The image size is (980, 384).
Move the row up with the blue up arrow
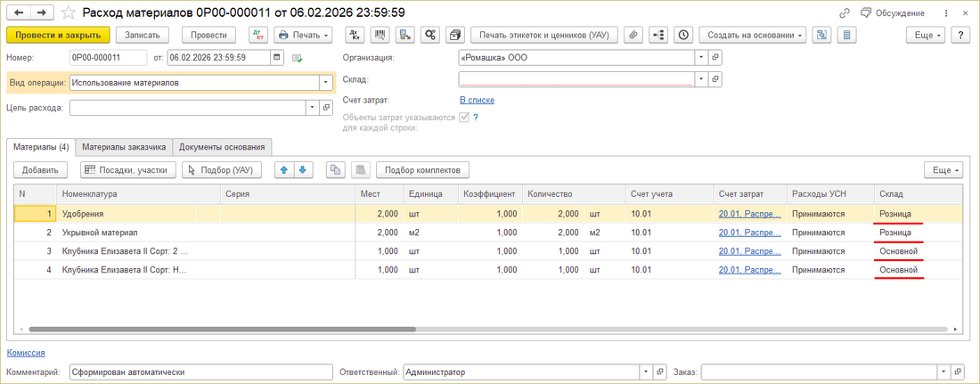tap(285, 170)
